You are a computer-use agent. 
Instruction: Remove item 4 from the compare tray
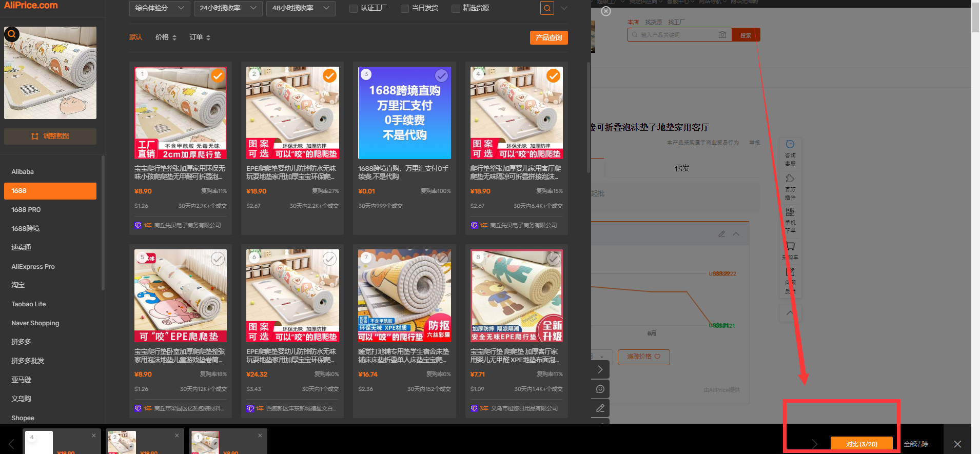[x=94, y=436]
